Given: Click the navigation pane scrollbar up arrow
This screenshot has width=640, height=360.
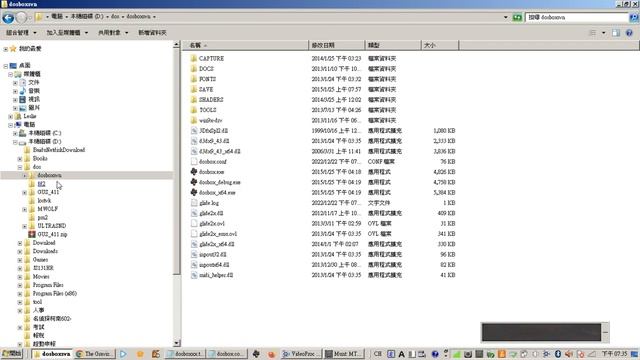Looking at the screenshot, I should pos(177,44).
